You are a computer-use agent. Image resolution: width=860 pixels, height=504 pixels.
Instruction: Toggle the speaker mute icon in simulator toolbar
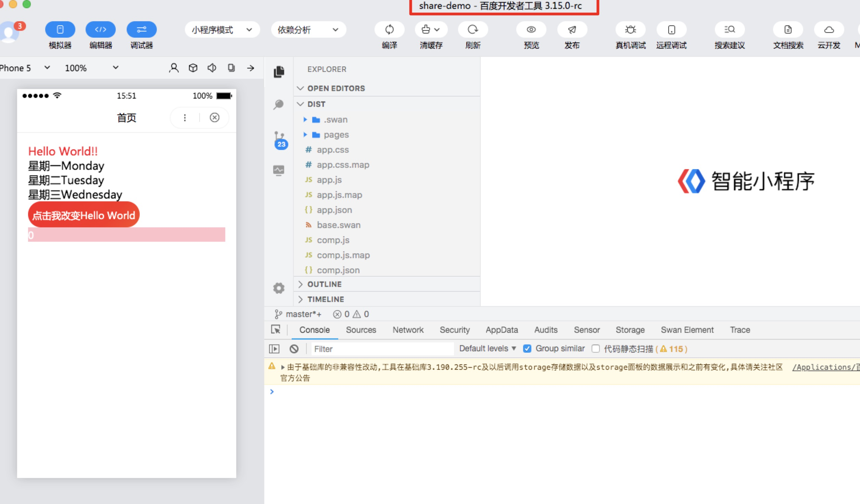212,68
